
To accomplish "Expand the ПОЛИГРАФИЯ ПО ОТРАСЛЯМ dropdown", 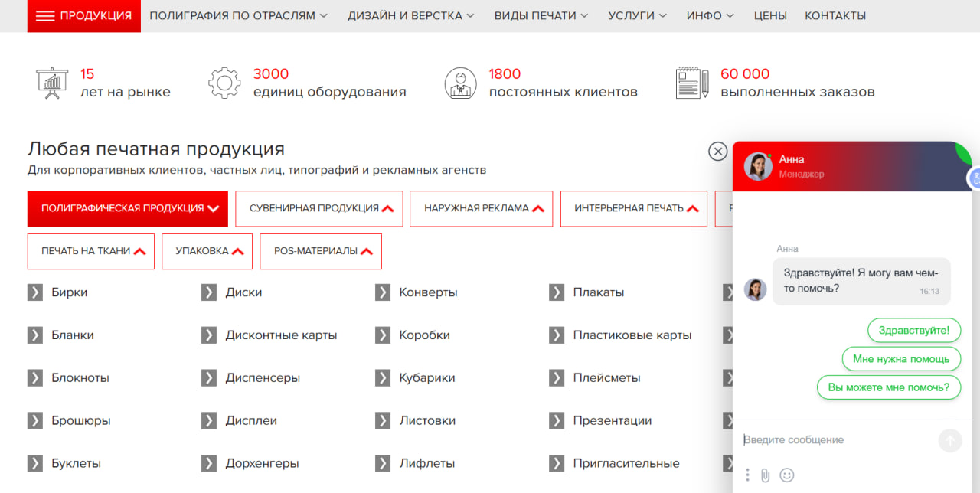I will click(x=238, y=16).
